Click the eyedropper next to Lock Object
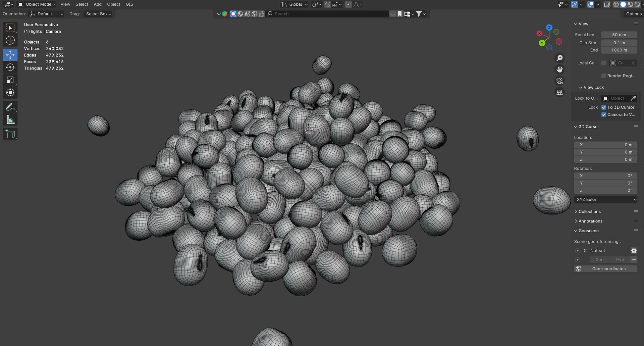 (x=633, y=98)
